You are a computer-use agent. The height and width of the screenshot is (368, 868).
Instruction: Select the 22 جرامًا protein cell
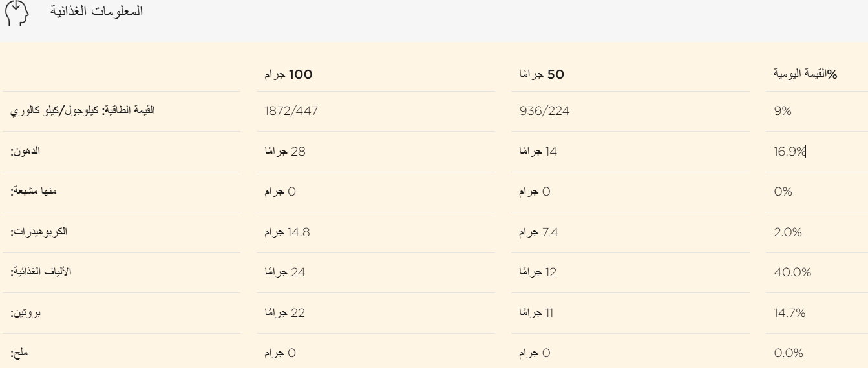tap(285, 313)
